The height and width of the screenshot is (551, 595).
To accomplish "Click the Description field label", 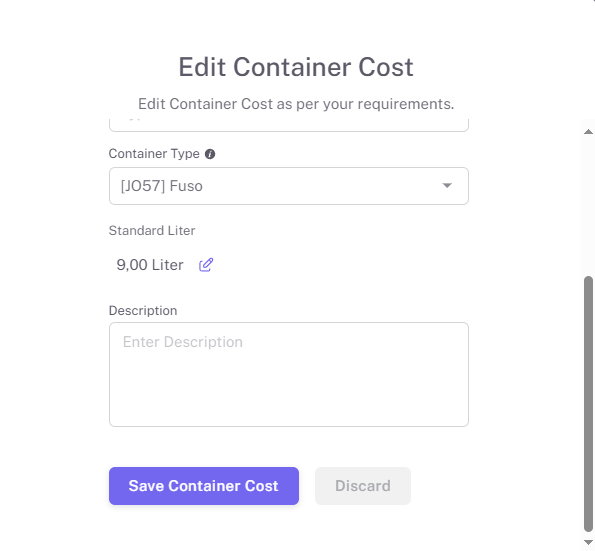I will click(x=143, y=311).
